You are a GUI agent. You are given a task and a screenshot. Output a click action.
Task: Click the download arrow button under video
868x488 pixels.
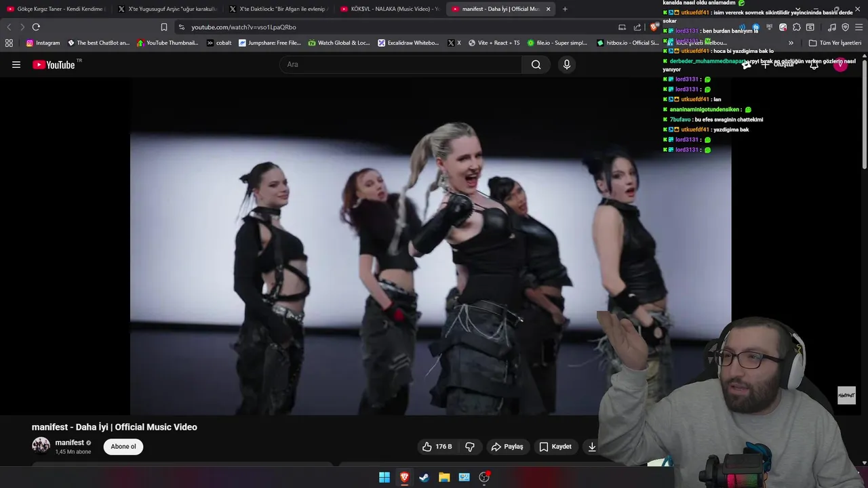tap(592, 447)
